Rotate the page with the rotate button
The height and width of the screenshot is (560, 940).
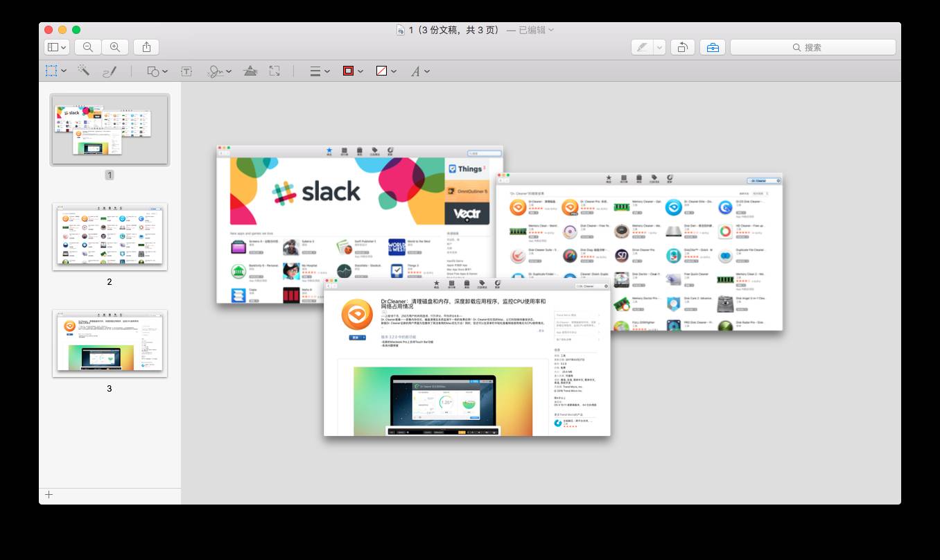(x=683, y=47)
